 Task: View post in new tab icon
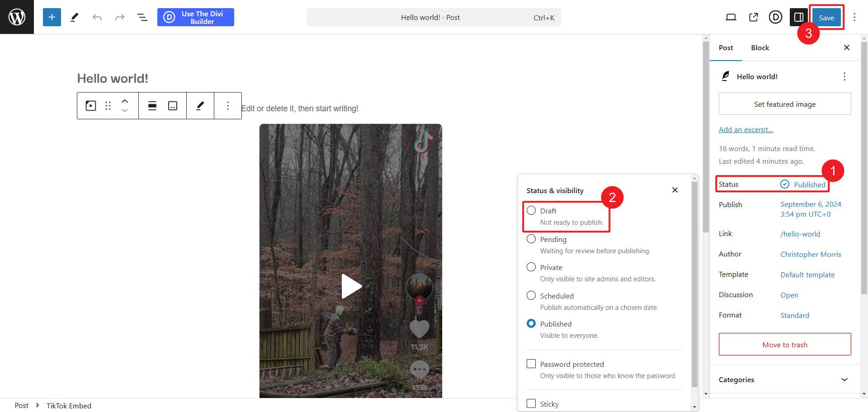coord(754,17)
